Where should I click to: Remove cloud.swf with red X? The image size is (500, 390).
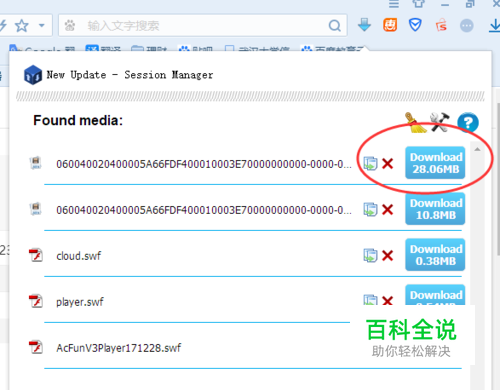point(388,255)
